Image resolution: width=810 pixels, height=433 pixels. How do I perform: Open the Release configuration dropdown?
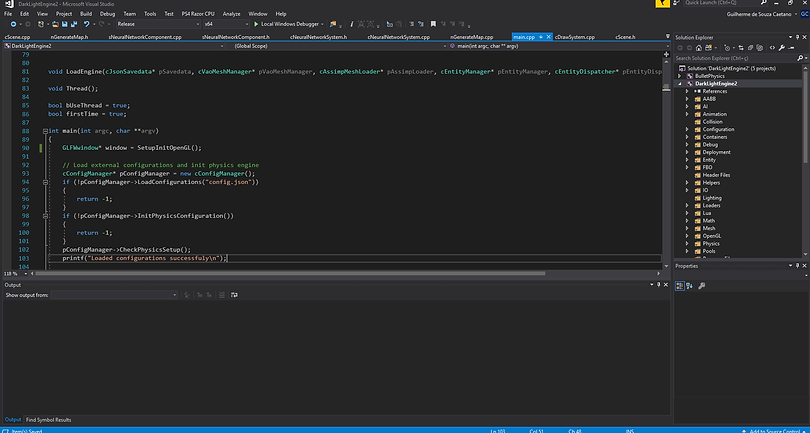158,24
